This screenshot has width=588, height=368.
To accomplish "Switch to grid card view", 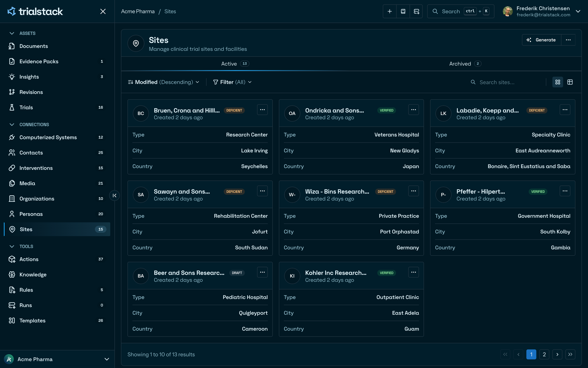I will (x=558, y=82).
